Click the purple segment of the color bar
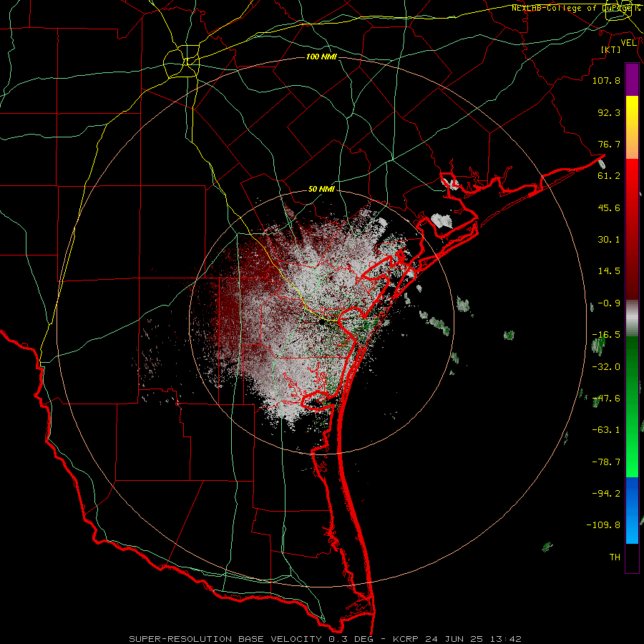This screenshot has height=644, width=644. 632,79
